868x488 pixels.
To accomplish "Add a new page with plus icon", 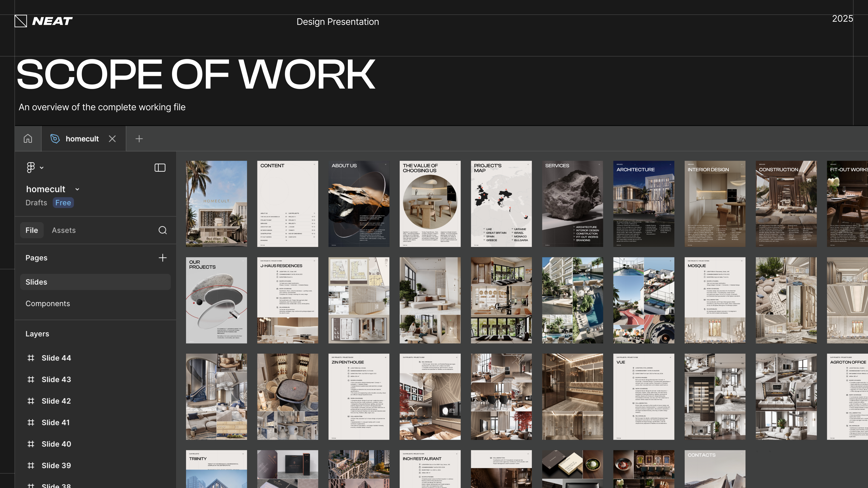I will (163, 258).
